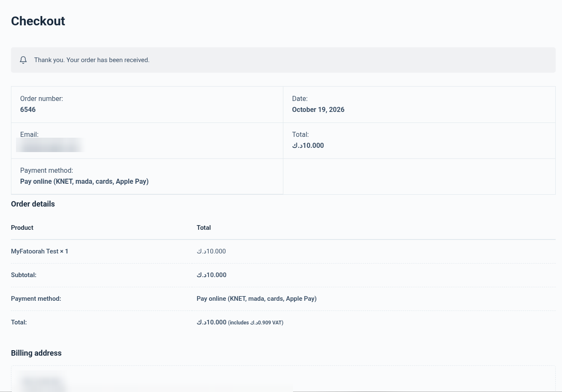Click the 'Total:' label in the last Order details row

coord(19,322)
